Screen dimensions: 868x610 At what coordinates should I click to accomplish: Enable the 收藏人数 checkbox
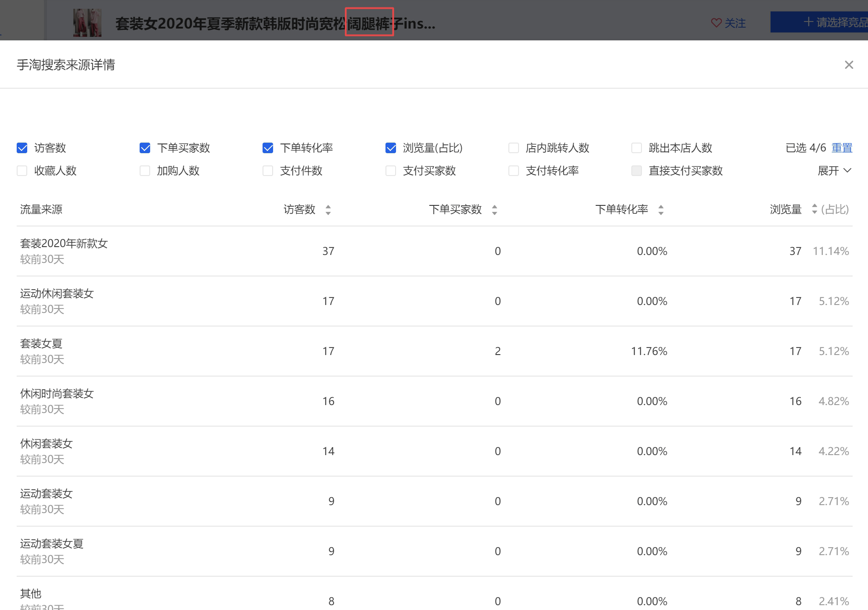[22, 171]
